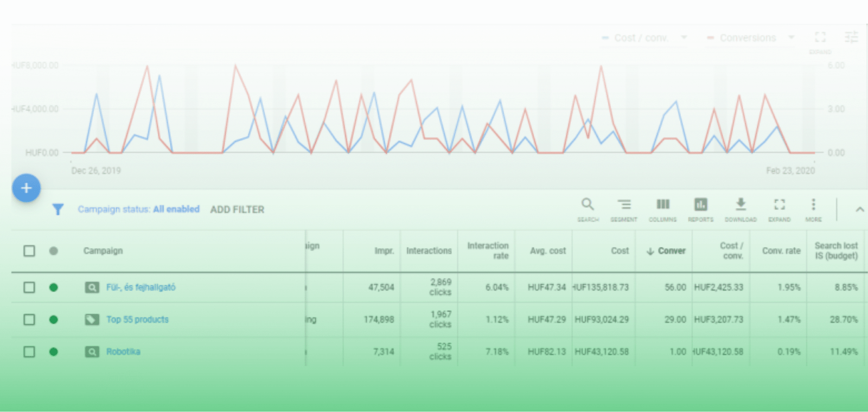Select the HUF135,818.73 cost cell
The image size is (868, 412).
pyautogui.click(x=601, y=287)
